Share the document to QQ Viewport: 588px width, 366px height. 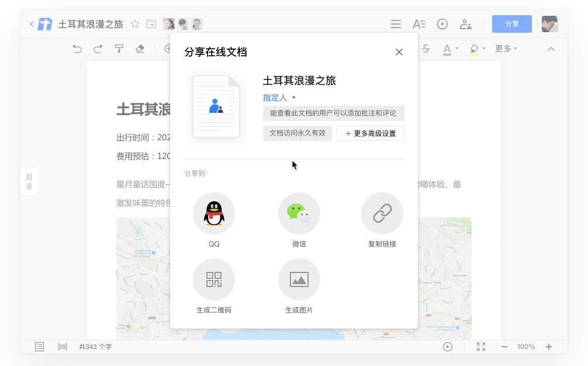(x=214, y=213)
